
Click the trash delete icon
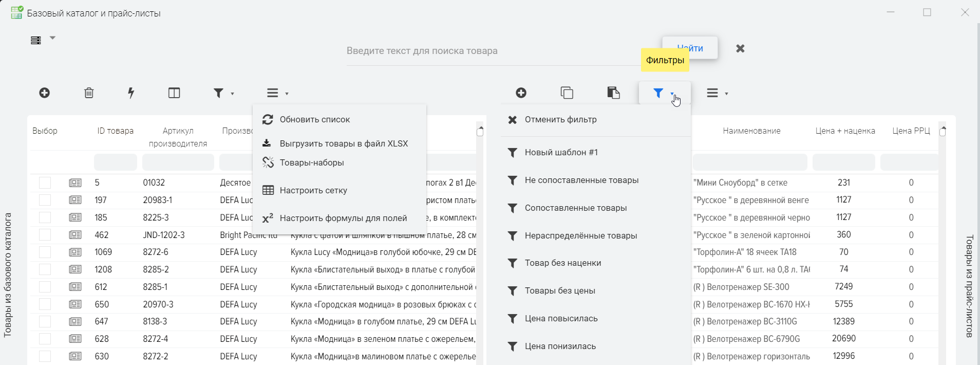pyautogui.click(x=89, y=93)
